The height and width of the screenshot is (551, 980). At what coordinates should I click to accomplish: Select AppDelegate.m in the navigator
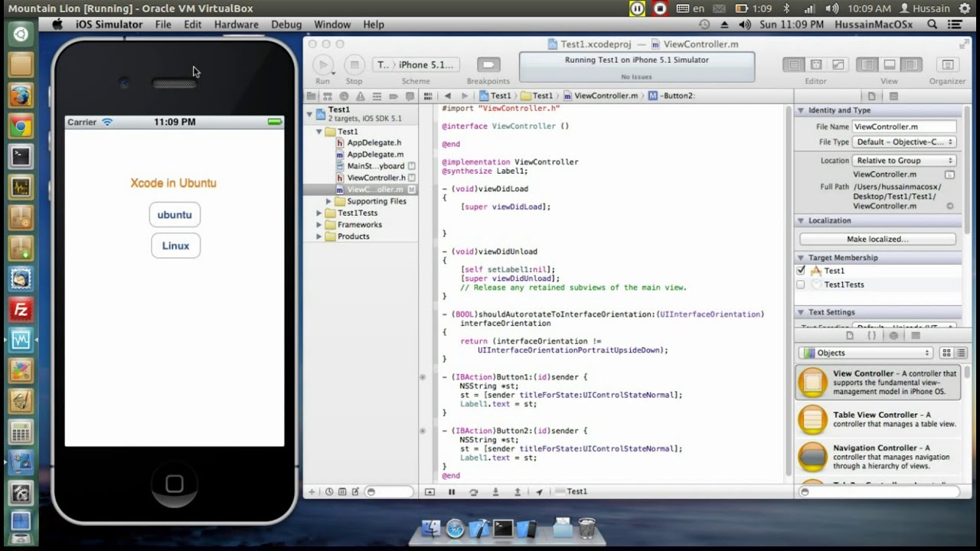(x=369, y=155)
